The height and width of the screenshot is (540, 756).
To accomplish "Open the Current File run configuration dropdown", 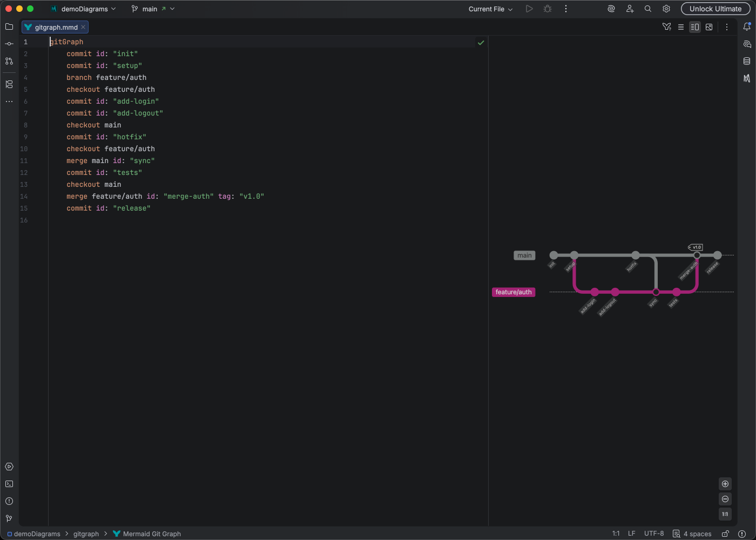I will (489, 9).
